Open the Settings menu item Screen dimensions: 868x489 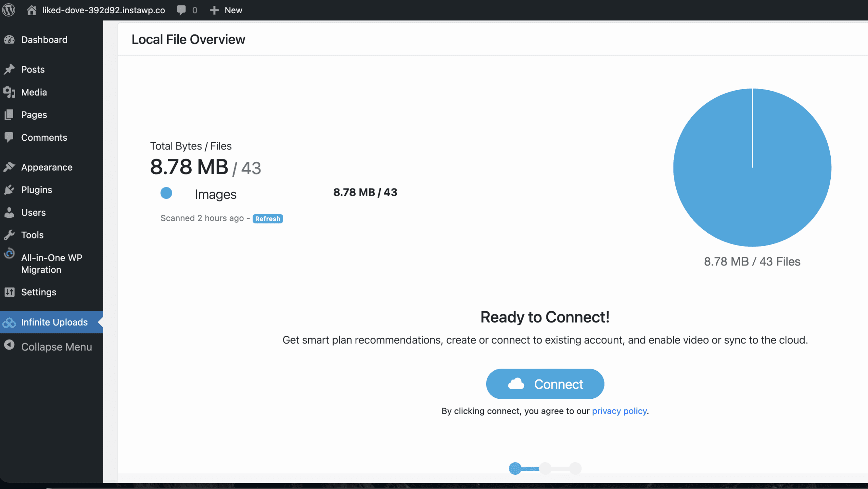pos(39,292)
